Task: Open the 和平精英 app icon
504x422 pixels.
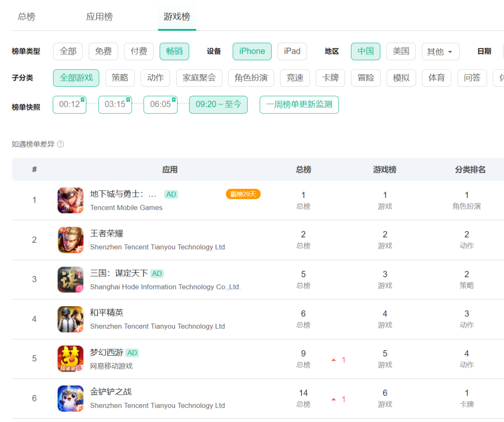Action: click(70, 319)
